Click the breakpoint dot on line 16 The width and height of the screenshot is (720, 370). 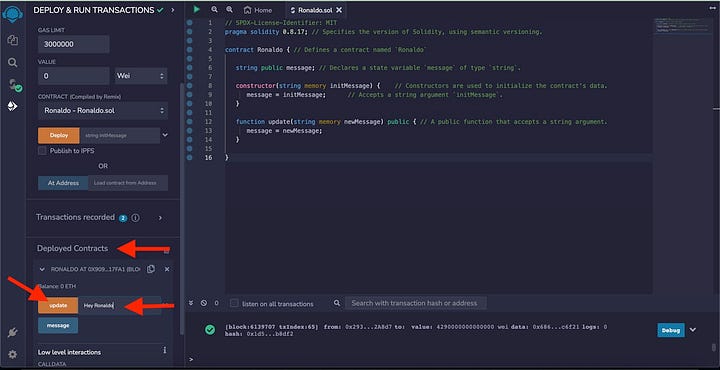tap(189, 157)
